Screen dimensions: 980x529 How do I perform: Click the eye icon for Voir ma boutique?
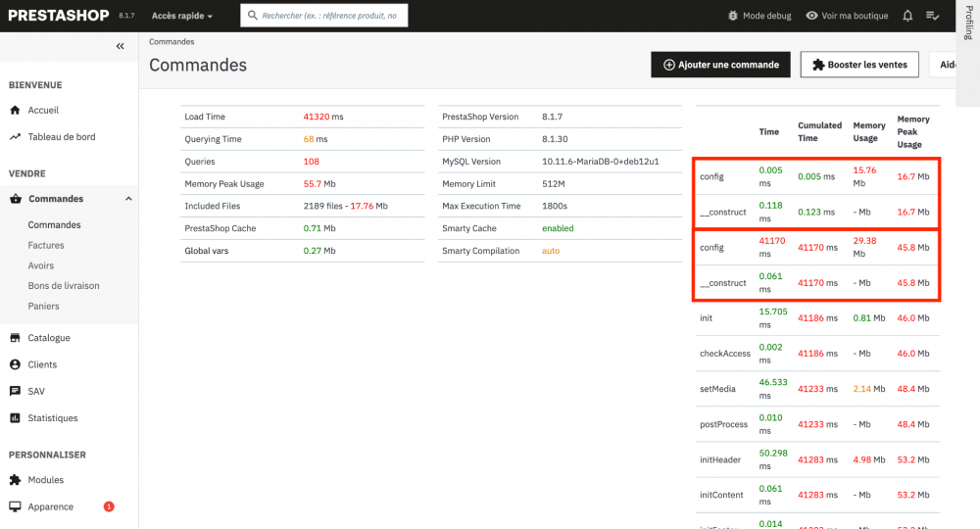click(811, 16)
